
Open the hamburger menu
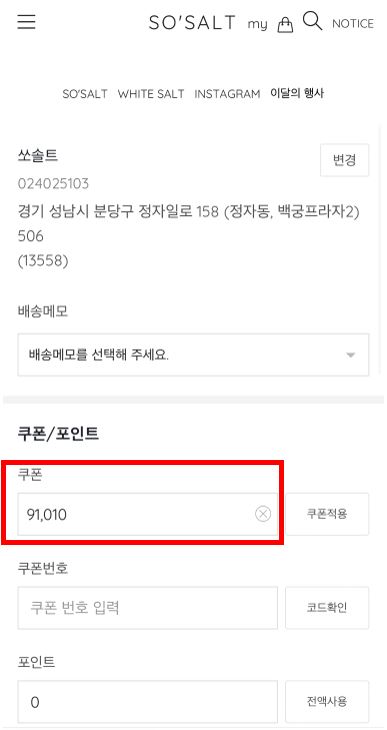pos(27,22)
